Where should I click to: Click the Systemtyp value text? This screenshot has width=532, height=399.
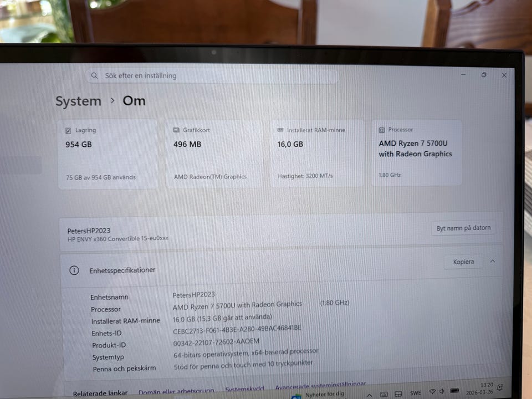pos(245,353)
